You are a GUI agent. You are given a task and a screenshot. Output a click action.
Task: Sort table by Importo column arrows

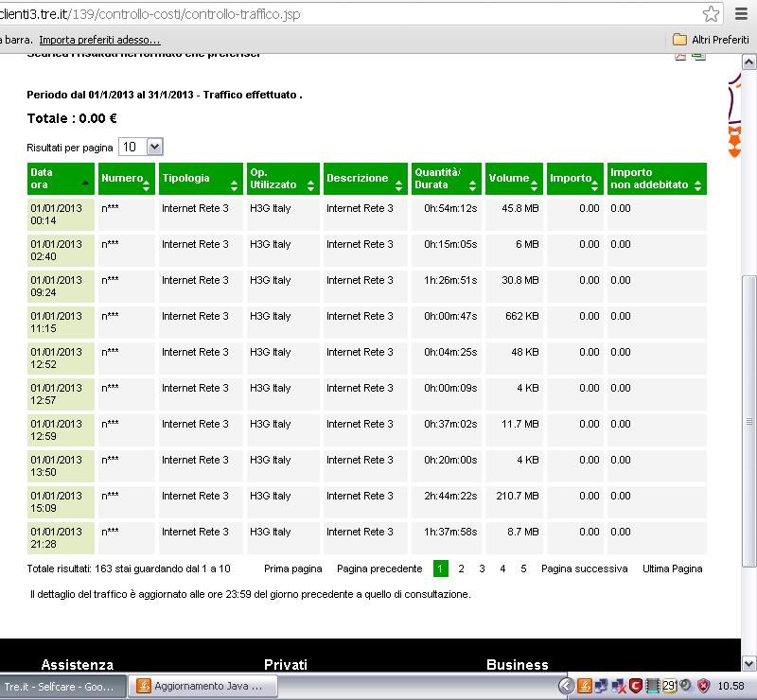594,184
